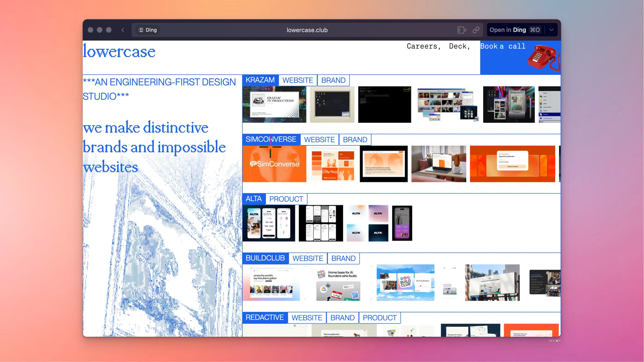This screenshot has height=362, width=644.
Task: Select the WEBSITE tab under Krazam
Action: [297, 80]
